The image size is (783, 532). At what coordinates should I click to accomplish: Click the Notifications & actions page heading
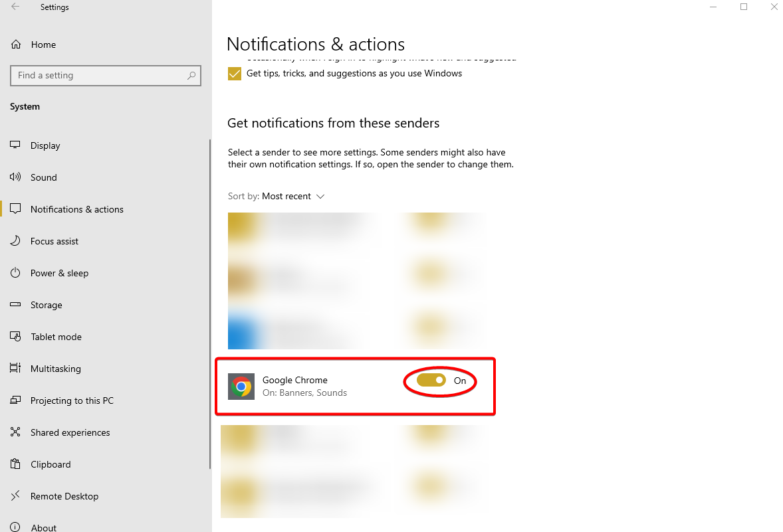click(316, 44)
